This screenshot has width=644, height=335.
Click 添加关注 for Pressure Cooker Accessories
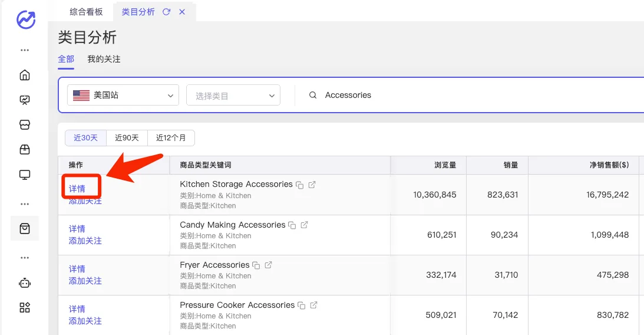click(85, 321)
